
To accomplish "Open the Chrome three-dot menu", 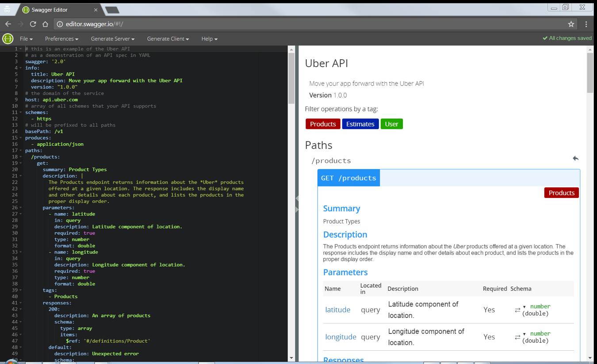I will coord(586,24).
